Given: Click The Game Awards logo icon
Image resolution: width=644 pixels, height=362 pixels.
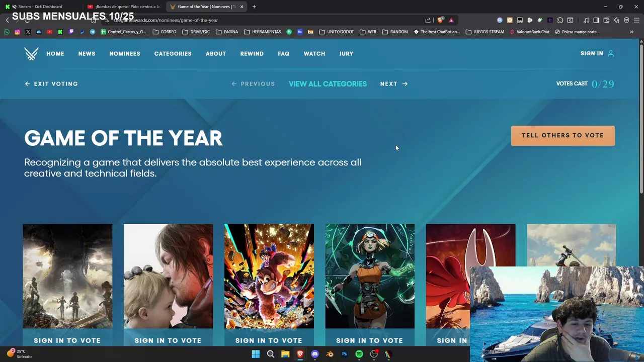Looking at the screenshot, I should (x=31, y=54).
